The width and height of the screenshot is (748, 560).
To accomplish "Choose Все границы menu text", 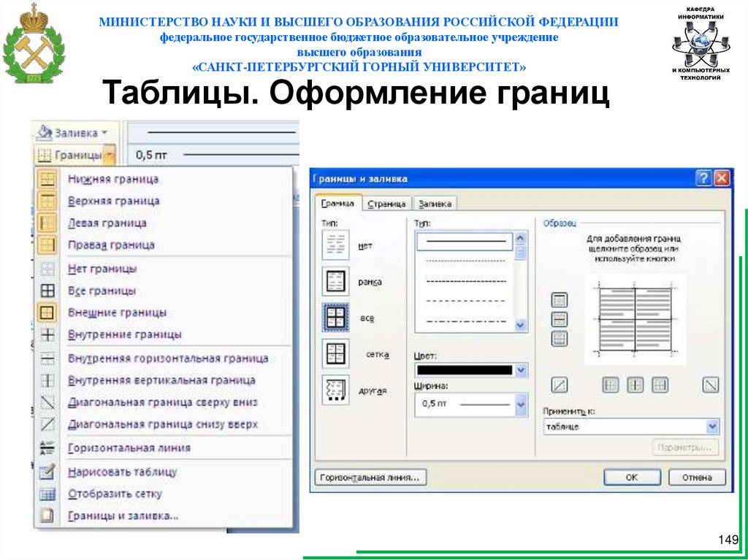I will point(102,291).
